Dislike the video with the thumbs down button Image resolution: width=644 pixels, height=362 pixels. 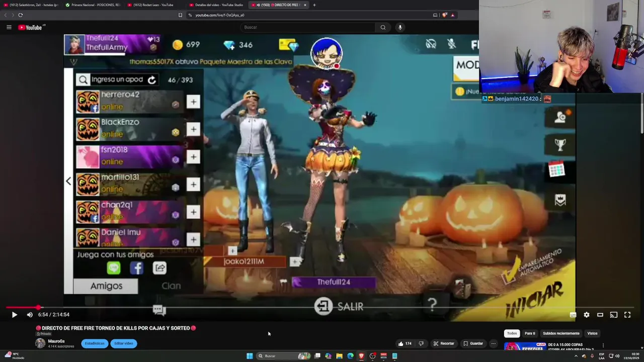[421, 343]
